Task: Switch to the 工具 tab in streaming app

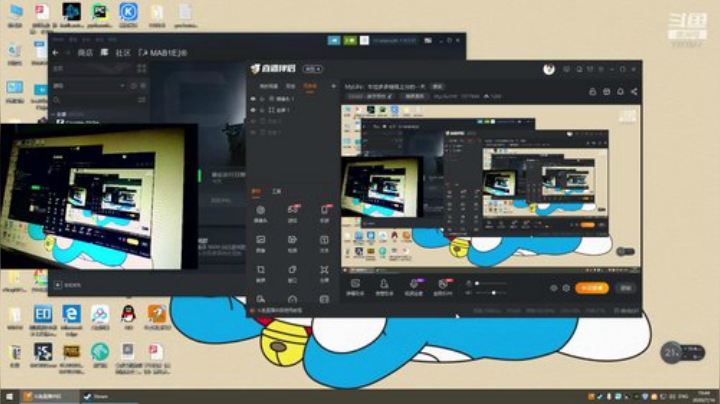Action: point(276,191)
